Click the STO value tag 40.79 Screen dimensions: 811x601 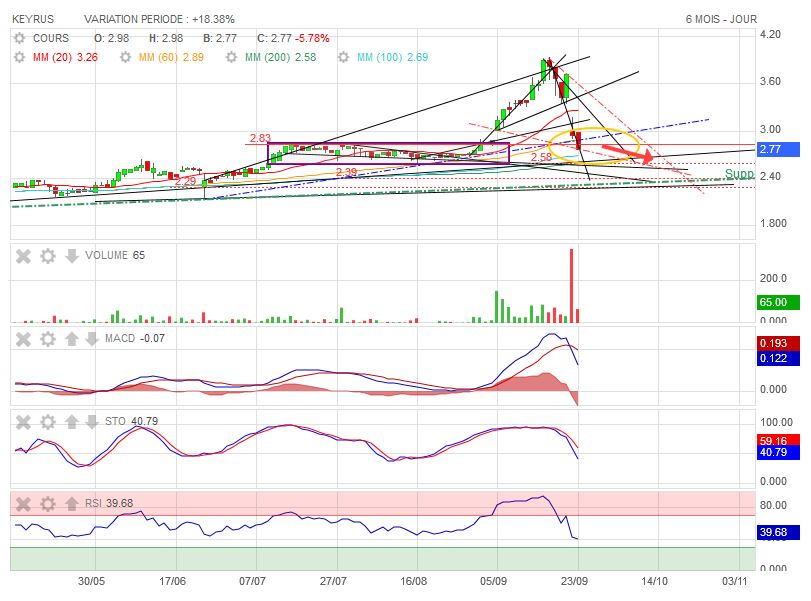click(x=777, y=453)
